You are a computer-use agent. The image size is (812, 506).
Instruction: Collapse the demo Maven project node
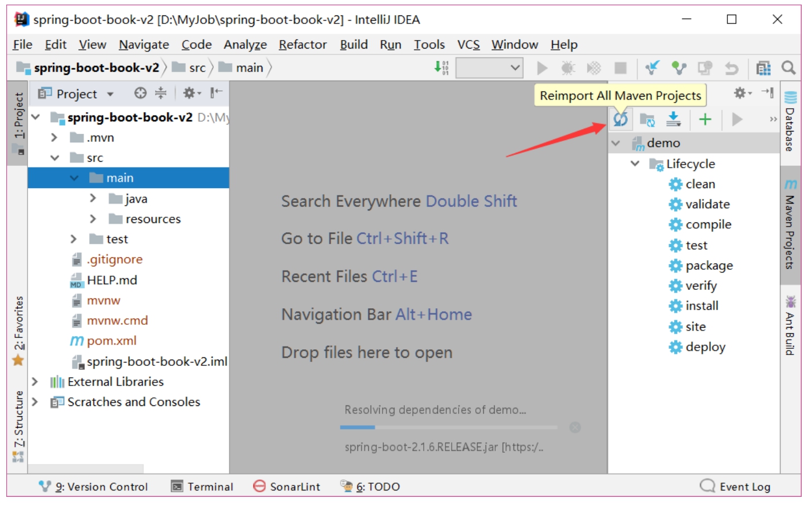pos(616,143)
